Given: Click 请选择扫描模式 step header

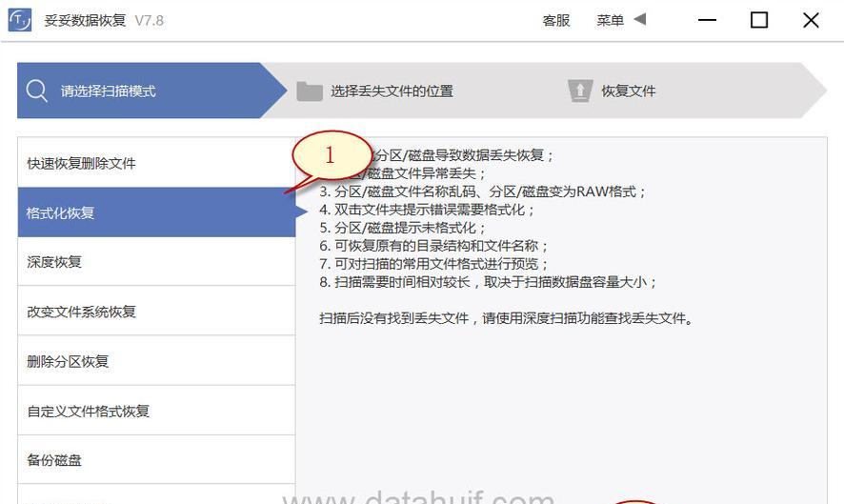Looking at the screenshot, I should pyautogui.click(x=108, y=91).
